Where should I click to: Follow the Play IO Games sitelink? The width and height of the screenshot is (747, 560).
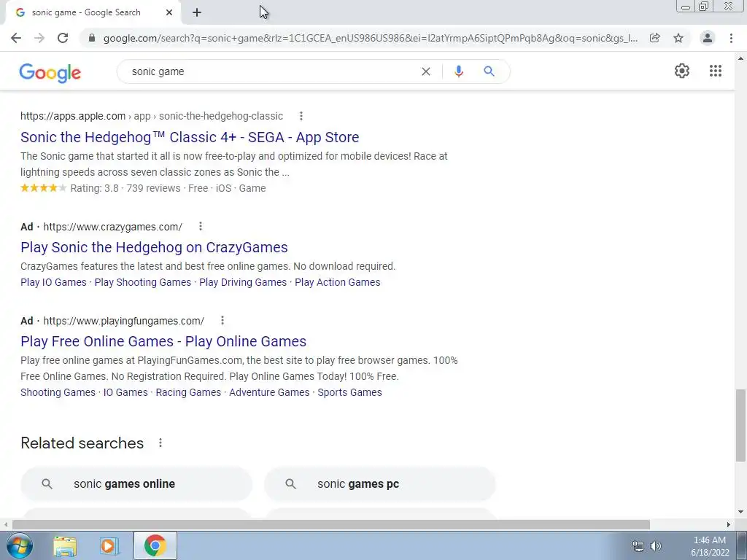(53, 282)
